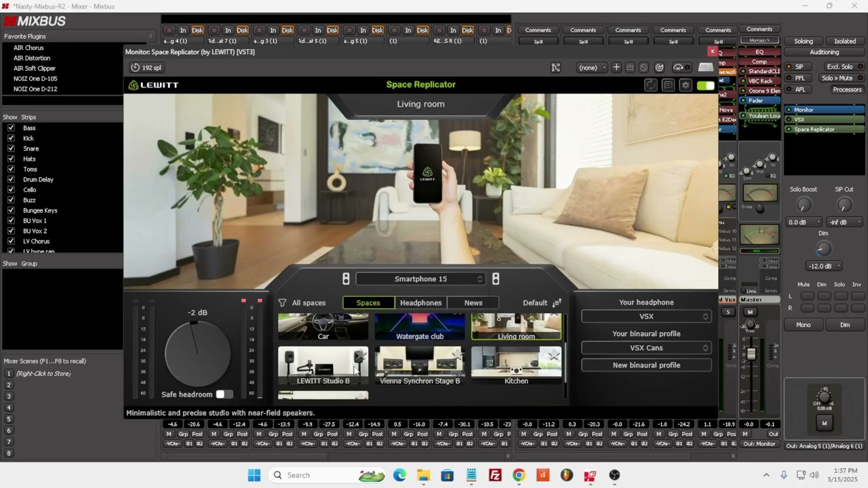The width and height of the screenshot is (868, 488).
Task: Favorite the Kitchen space with its star
Action: click(554, 355)
